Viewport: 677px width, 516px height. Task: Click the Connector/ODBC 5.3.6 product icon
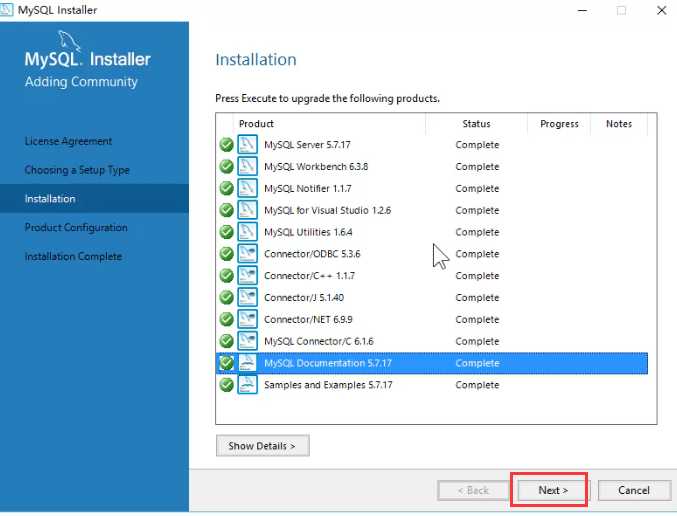pyautogui.click(x=247, y=253)
